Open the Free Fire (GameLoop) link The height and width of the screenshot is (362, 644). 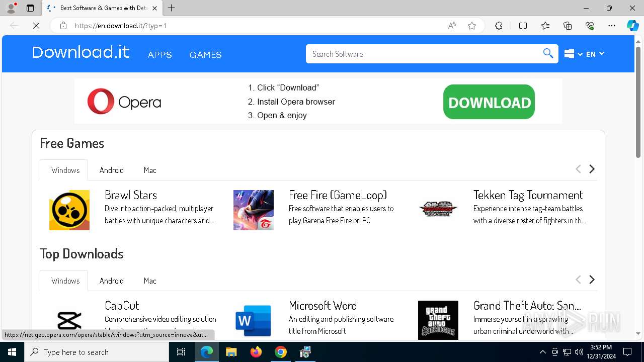[338, 195]
